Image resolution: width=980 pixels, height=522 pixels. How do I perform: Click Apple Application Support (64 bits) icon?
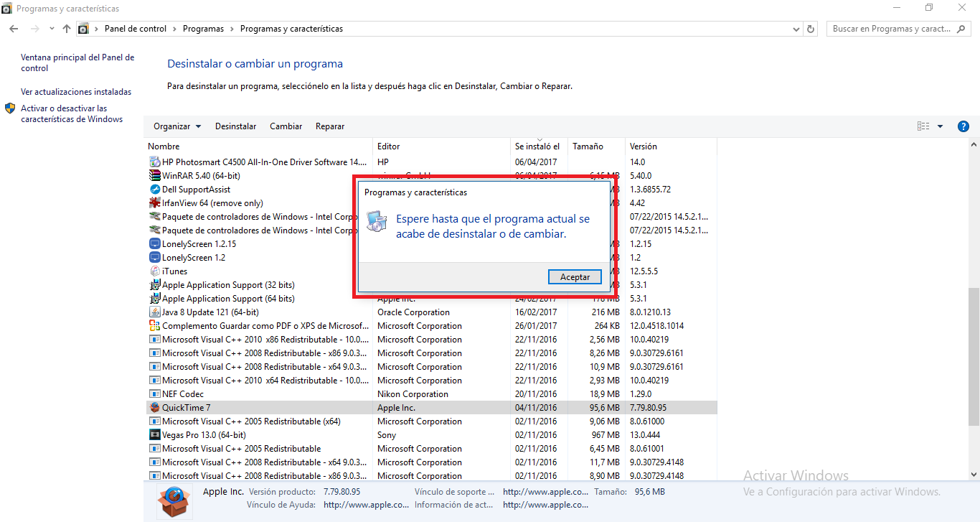click(154, 299)
